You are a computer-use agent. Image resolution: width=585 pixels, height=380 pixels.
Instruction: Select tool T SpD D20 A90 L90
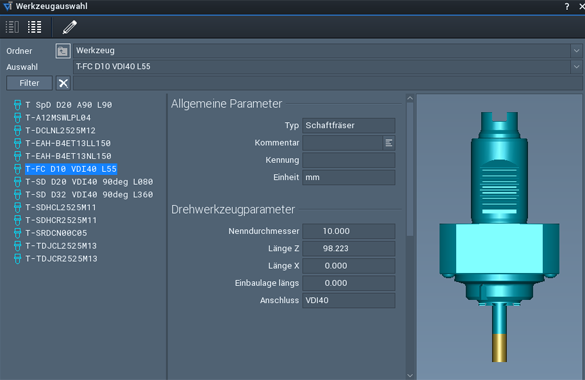coord(69,105)
